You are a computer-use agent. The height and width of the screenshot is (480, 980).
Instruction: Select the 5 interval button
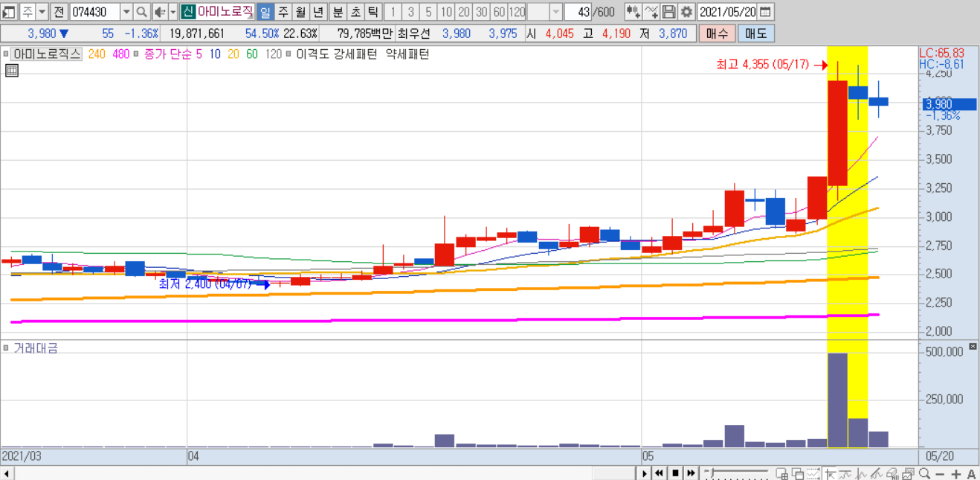(428, 12)
